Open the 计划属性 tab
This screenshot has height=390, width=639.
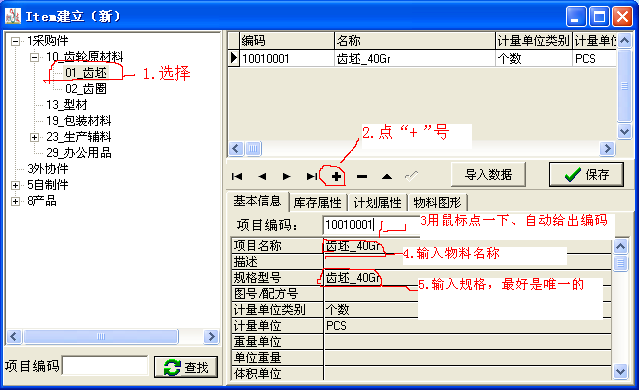(x=377, y=203)
